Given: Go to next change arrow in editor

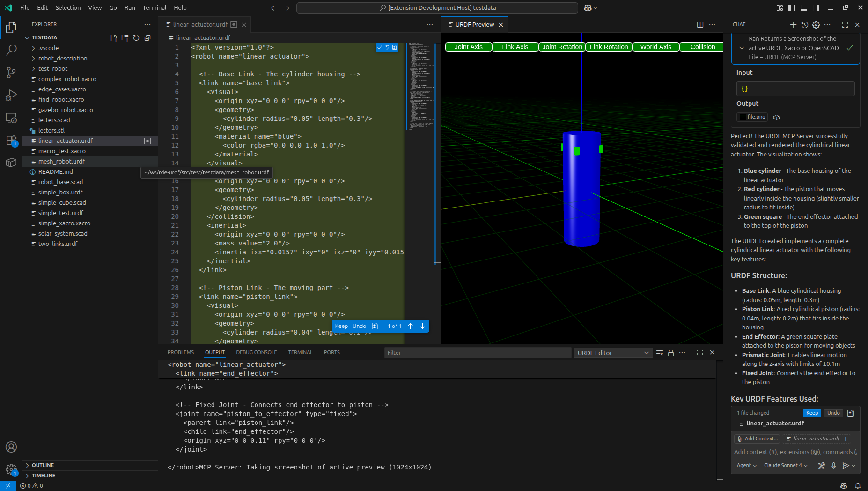Looking at the screenshot, I should point(422,326).
